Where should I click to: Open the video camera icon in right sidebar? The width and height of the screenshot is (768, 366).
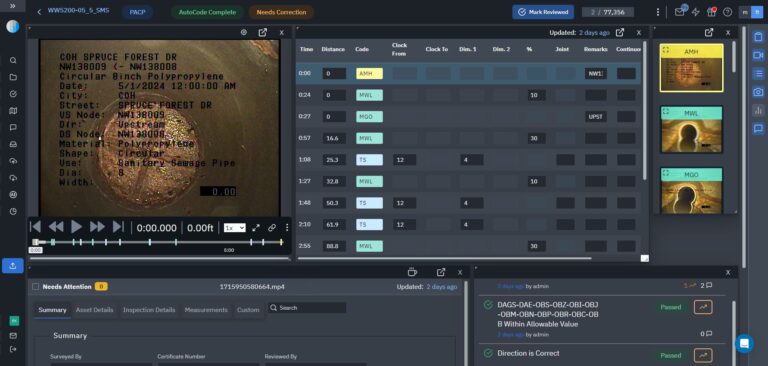tap(758, 55)
